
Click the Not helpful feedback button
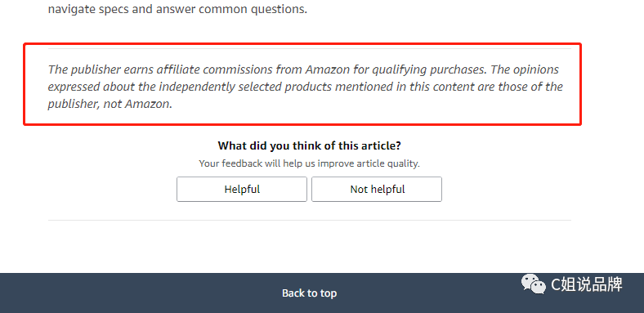pyautogui.click(x=377, y=189)
